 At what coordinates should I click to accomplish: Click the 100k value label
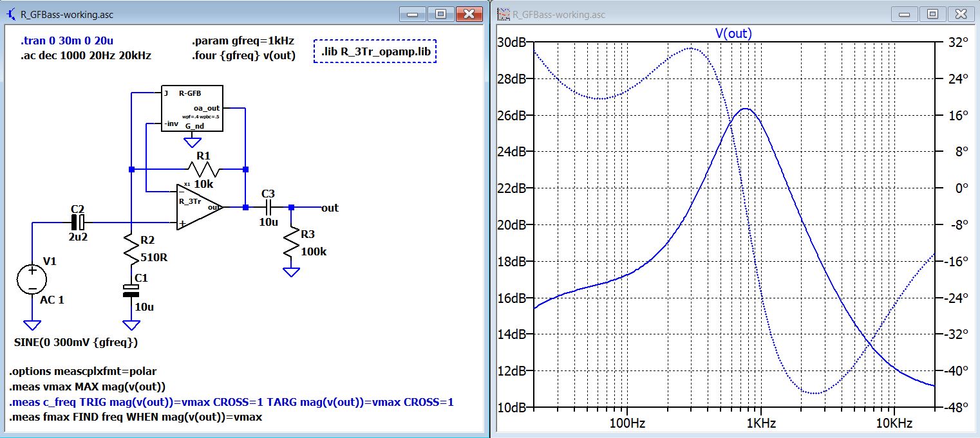point(314,251)
